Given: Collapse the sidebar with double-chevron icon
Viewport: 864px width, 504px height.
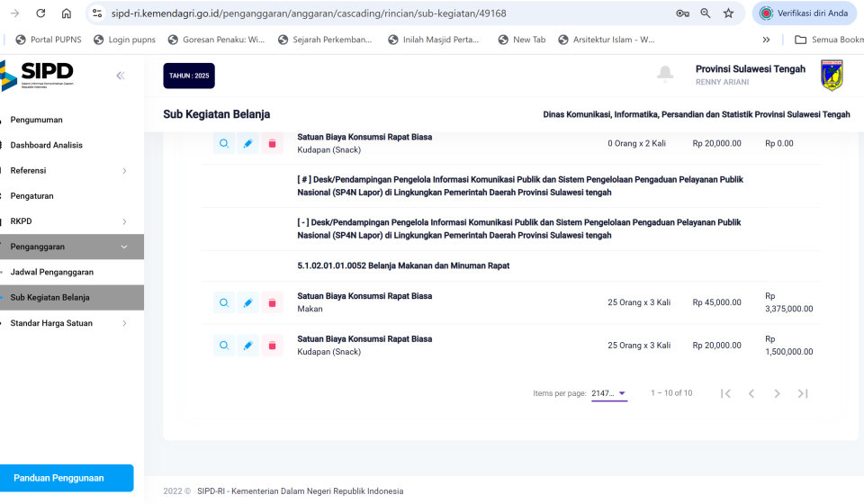Looking at the screenshot, I should click(x=121, y=76).
